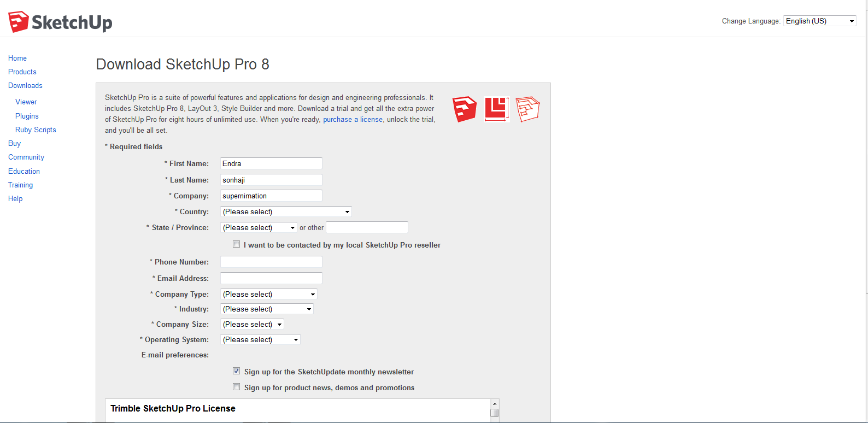Click the SketchUp Pro product icon

465,109
